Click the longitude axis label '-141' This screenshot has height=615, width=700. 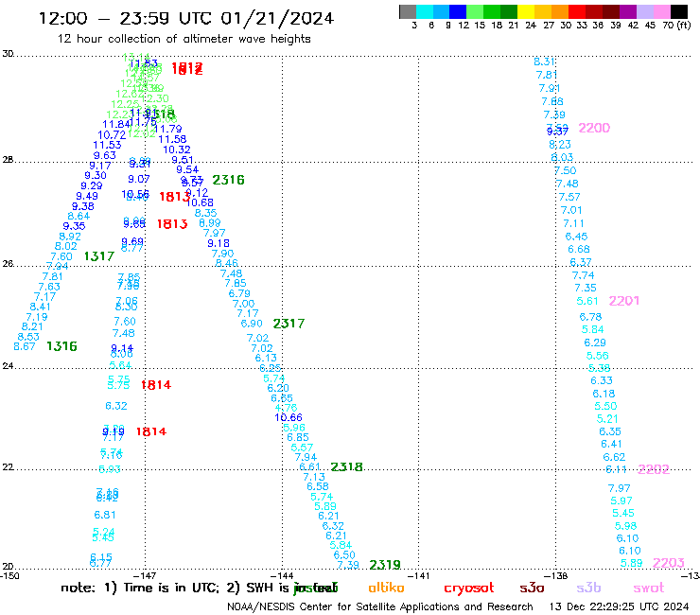418,576
